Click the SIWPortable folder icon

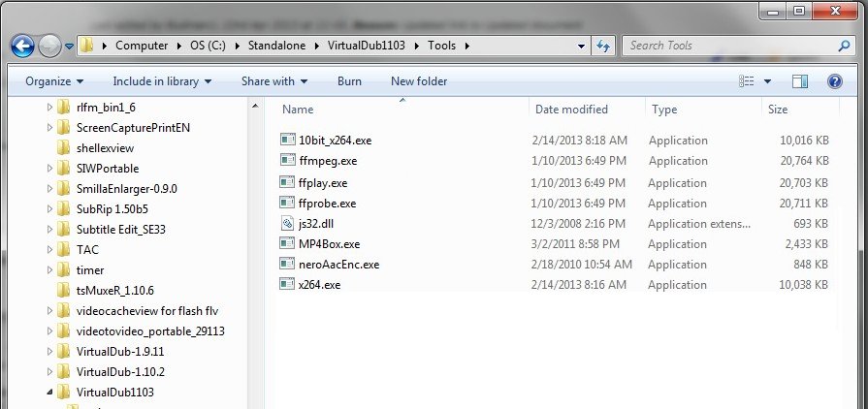coord(64,168)
